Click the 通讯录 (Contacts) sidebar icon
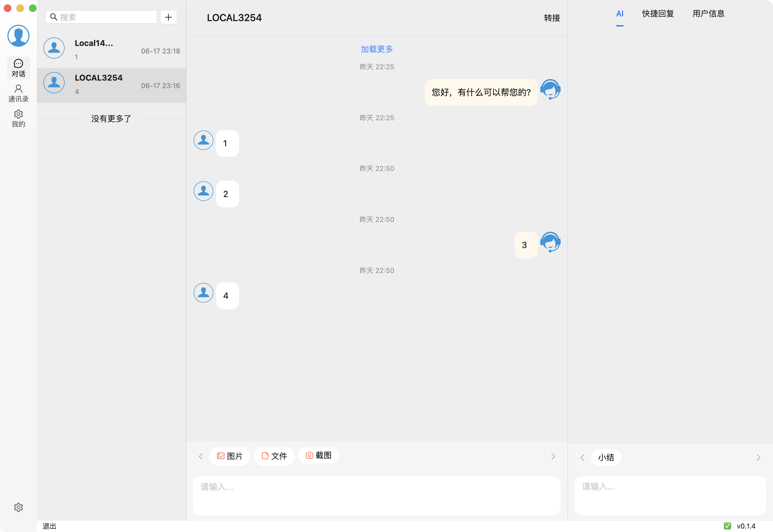 point(18,93)
